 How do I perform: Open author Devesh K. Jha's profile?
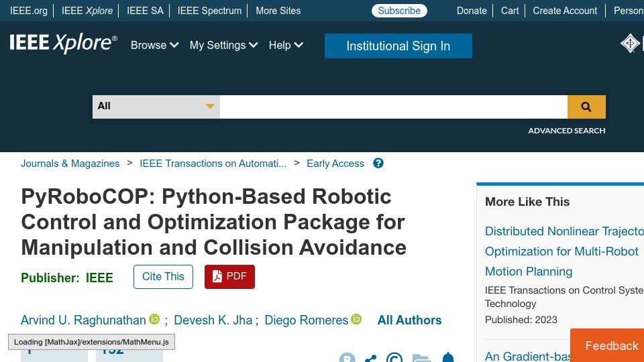213,320
